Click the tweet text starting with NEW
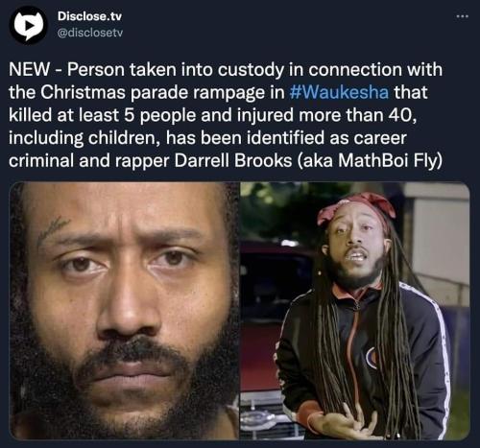 pos(226,115)
